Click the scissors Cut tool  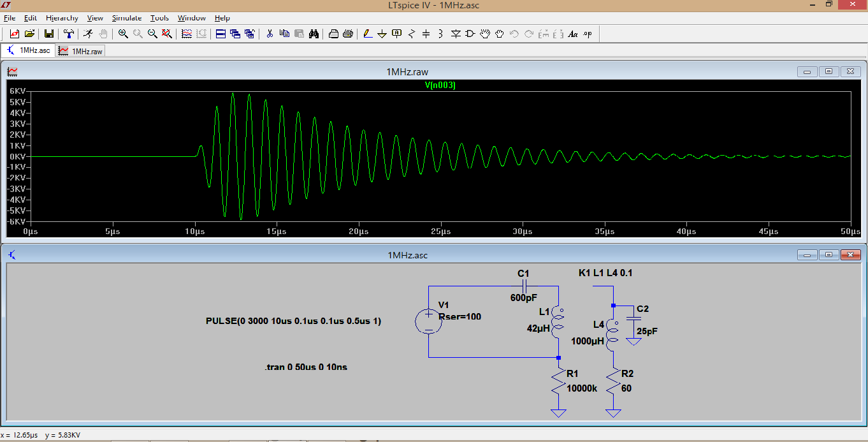pos(270,34)
